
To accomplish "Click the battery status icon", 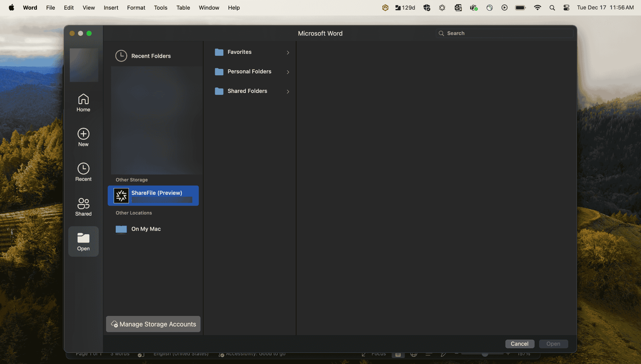I will [520, 8].
